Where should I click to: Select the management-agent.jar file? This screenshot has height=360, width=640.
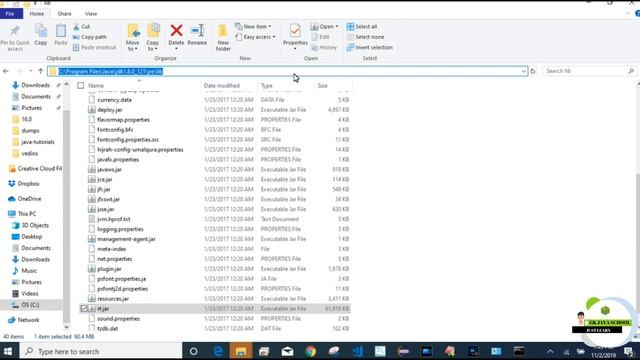click(126, 239)
